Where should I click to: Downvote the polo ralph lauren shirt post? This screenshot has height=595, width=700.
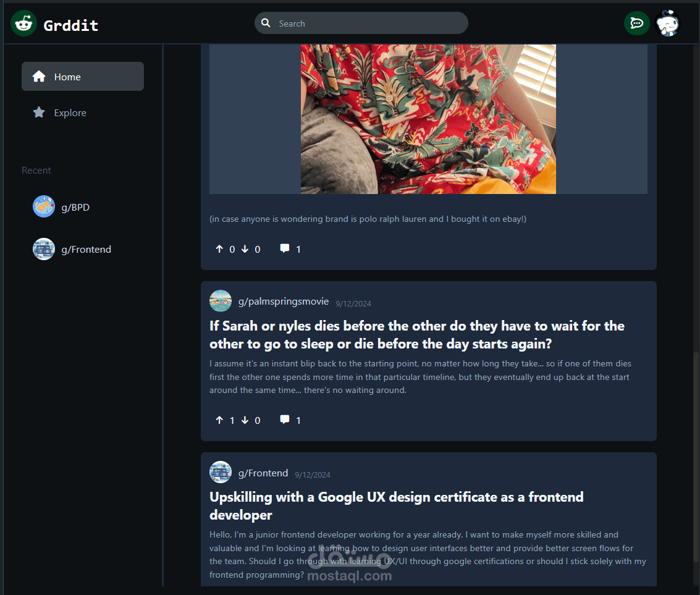tap(245, 249)
